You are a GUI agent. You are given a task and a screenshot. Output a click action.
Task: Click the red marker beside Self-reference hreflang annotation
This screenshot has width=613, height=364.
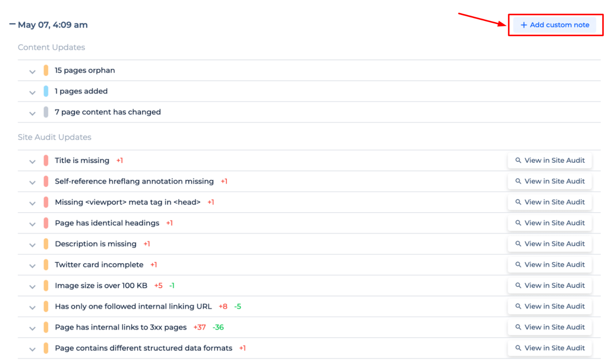(x=46, y=181)
